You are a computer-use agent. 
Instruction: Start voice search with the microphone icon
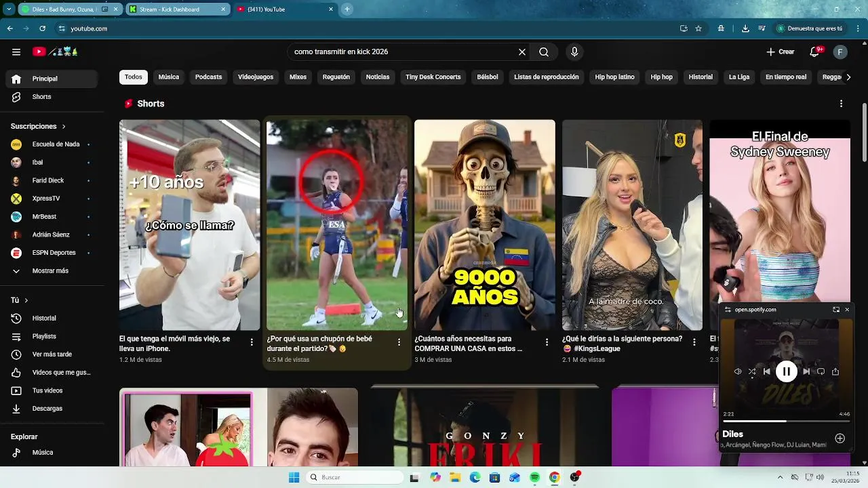coord(574,52)
